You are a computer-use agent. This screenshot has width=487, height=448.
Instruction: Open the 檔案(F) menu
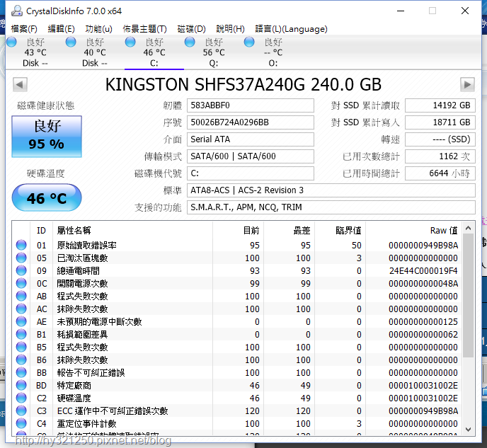[x=24, y=29]
